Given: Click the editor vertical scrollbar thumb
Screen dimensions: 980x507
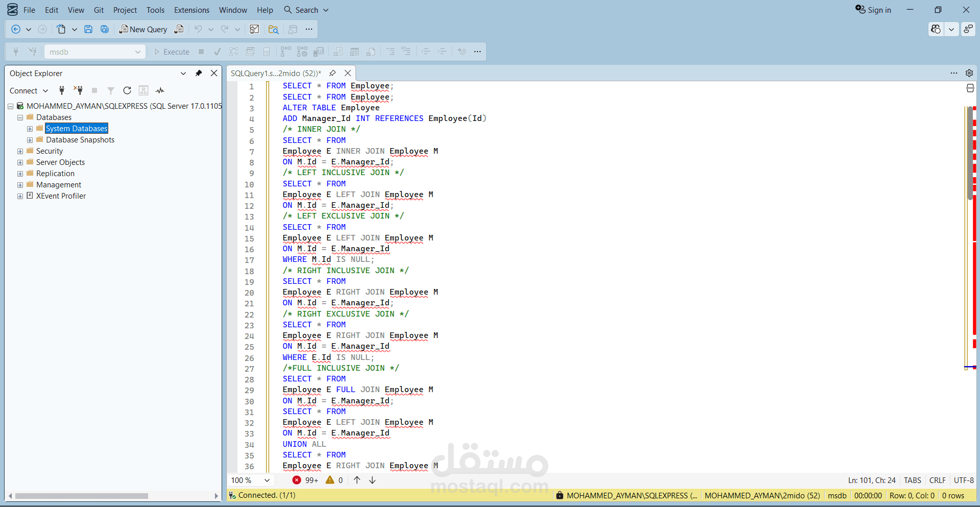Looking at the screenshot, I should [x=970, y=153].
